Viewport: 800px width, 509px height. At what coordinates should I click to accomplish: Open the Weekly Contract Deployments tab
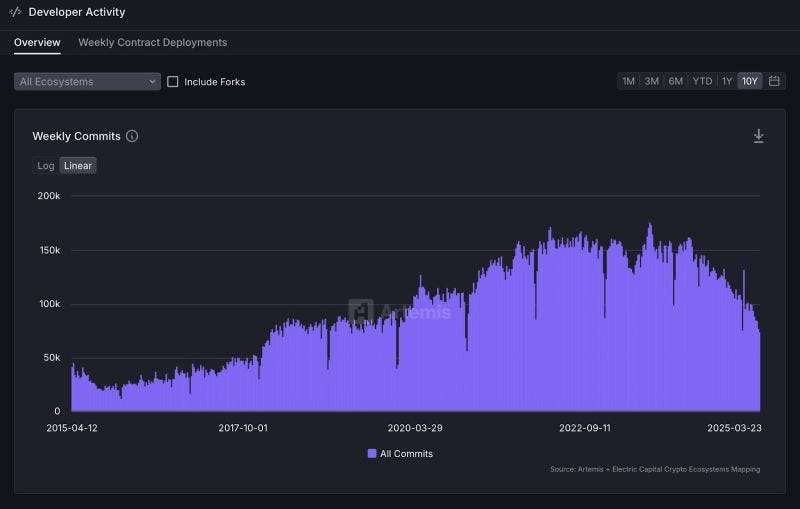click(153, 42)
